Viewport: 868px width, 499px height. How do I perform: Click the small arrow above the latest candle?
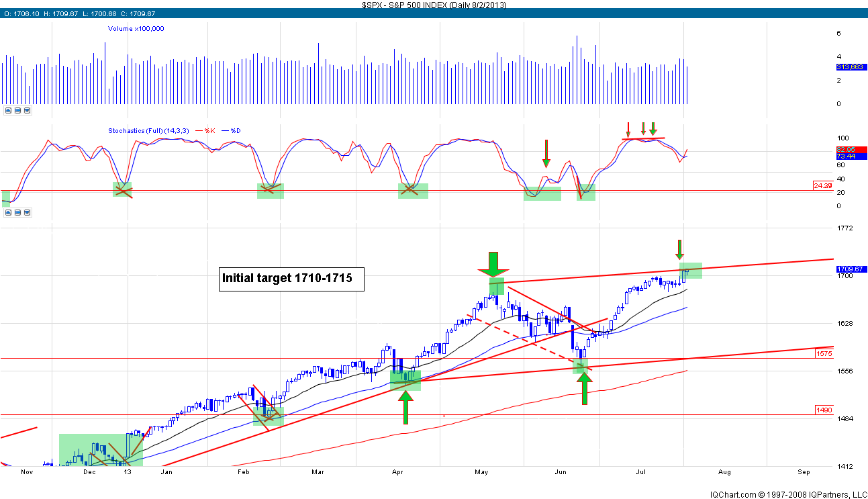[x=679, y=249]
